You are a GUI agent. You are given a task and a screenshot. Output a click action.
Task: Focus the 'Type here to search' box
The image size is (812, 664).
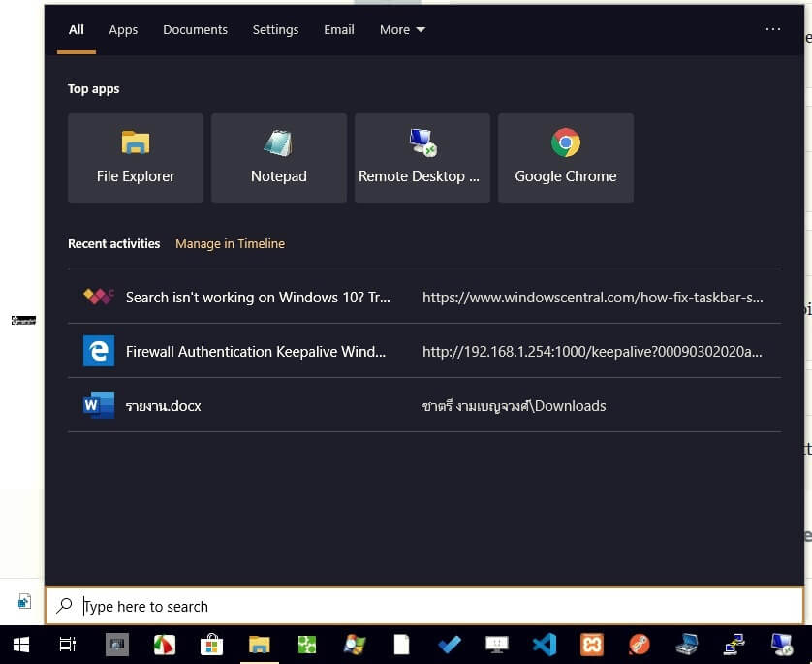pos(424,606)
